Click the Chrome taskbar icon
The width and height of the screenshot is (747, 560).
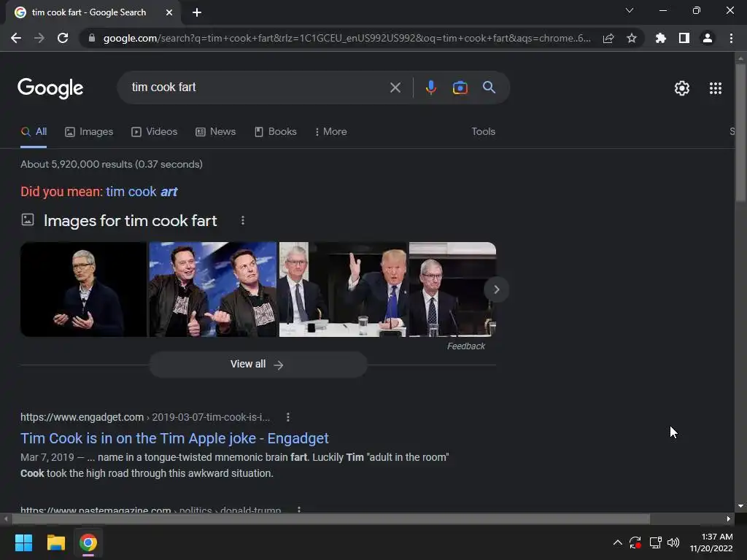88,542
